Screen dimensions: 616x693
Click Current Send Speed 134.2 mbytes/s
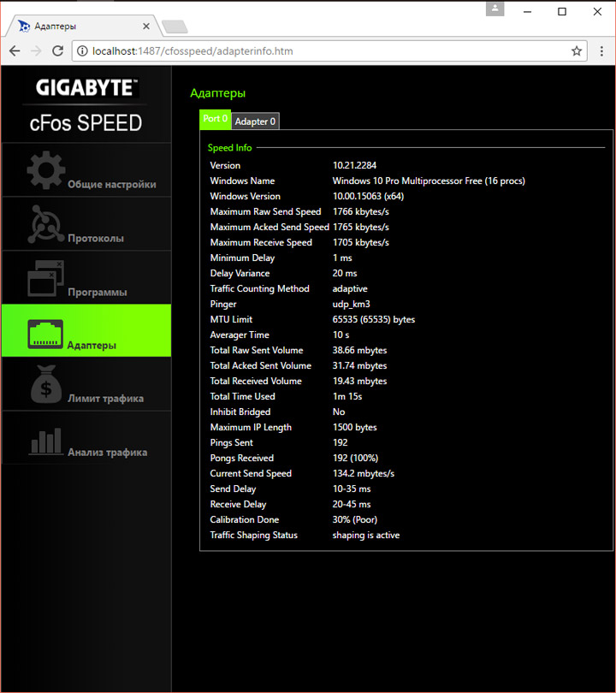pyautogui.click(x=364, y=473)
